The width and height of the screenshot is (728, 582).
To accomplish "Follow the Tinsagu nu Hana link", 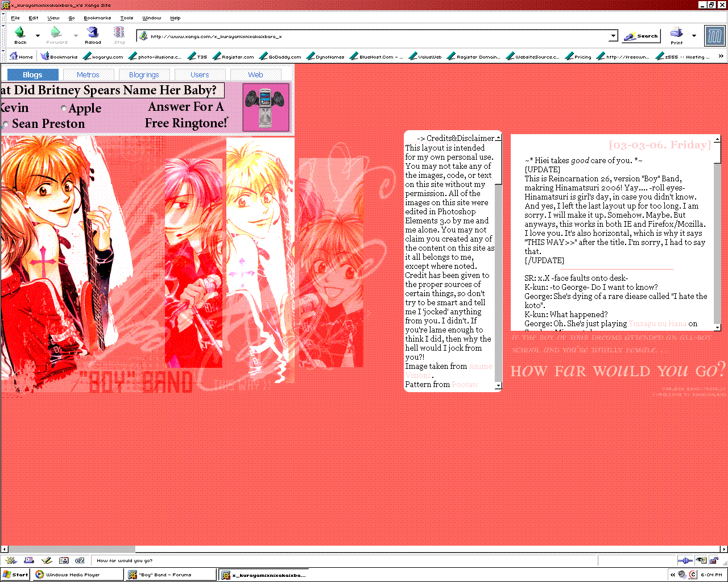I will pyautogui.click(x=657, y=323).
